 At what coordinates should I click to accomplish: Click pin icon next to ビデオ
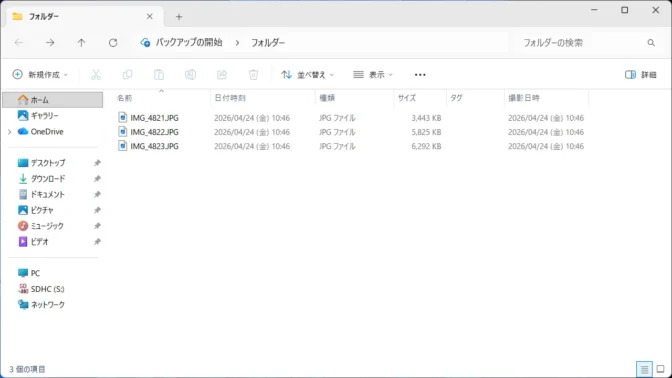click(97, 242)
